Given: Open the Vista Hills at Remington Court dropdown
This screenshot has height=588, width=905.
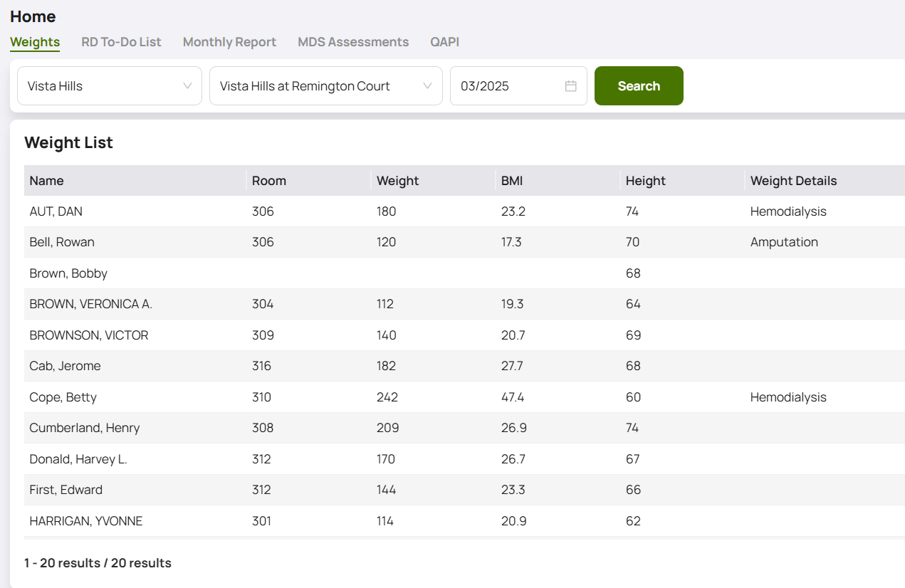Looking at the screenshot, I should coord(325,86).
